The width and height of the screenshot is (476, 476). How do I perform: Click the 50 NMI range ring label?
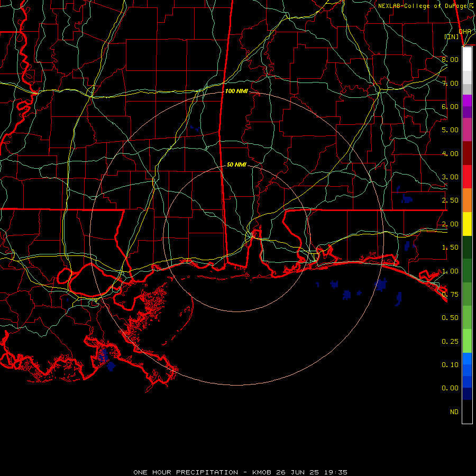(236, 164)
